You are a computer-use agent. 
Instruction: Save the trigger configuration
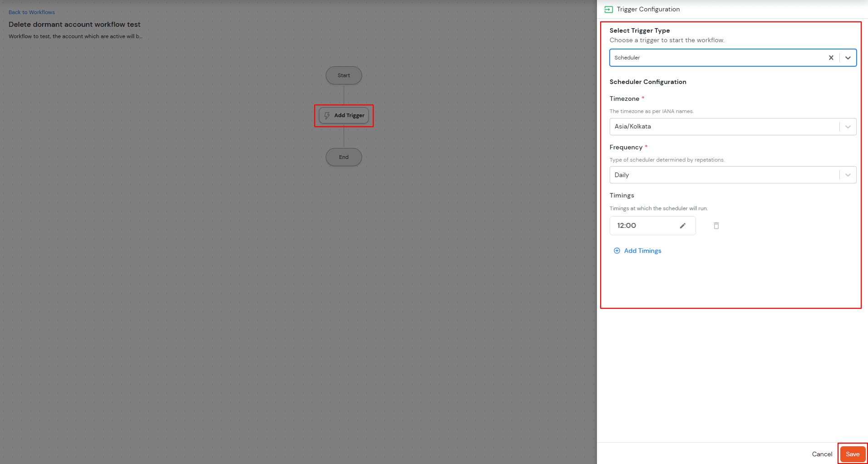point(852,454)
